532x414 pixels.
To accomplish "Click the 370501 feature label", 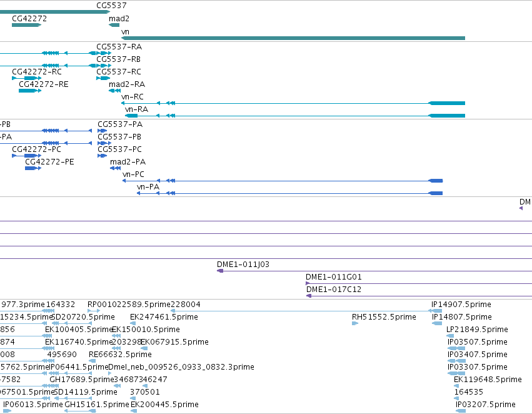I will [x=144, y=392].
